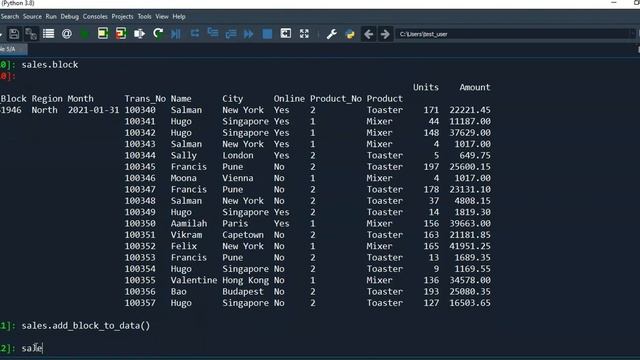Click transaction number 100340
Screen dimensions: 640x360
pos(140,110)
